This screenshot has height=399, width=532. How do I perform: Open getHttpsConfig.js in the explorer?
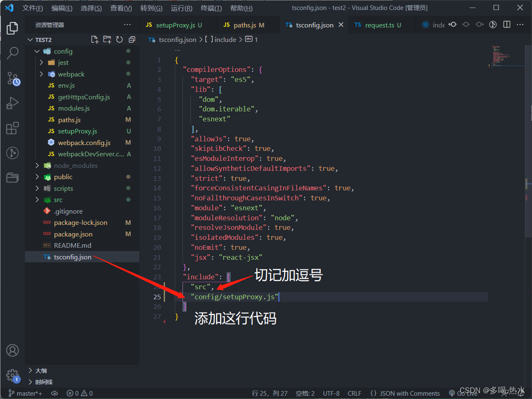click(82, 97)
